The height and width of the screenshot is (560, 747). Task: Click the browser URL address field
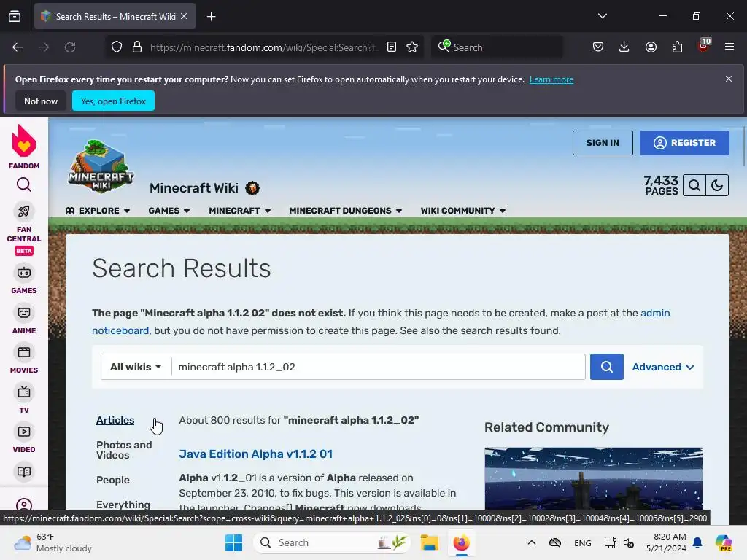263,47
